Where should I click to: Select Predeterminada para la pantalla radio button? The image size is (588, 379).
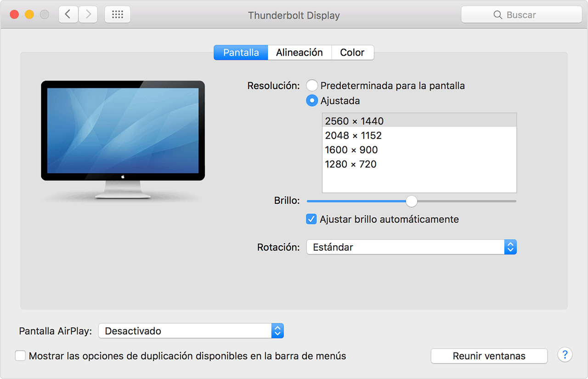tap(312, 86)
